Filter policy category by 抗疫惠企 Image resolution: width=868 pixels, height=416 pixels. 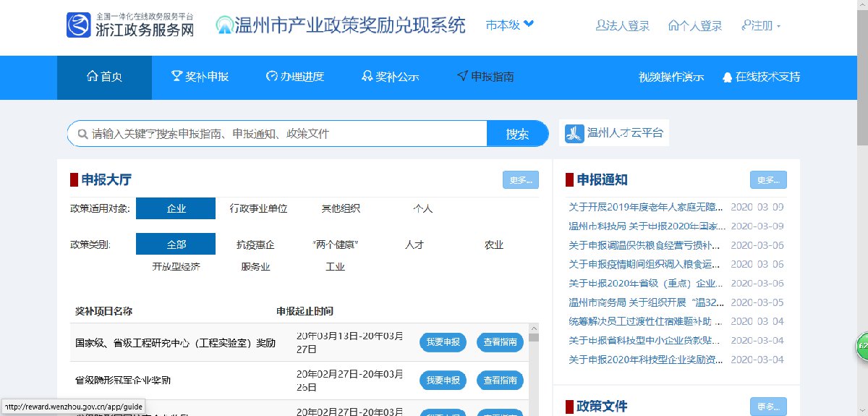[x=255, y=245]
